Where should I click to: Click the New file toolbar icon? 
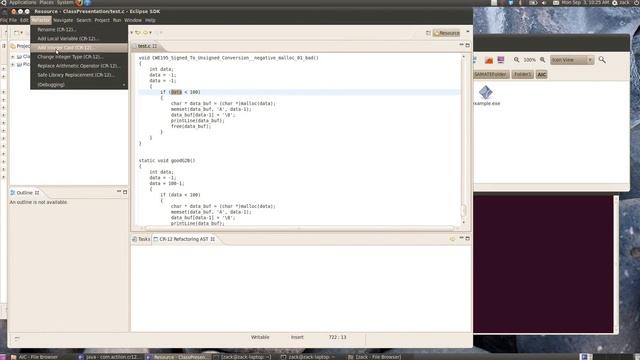(16, 33)
